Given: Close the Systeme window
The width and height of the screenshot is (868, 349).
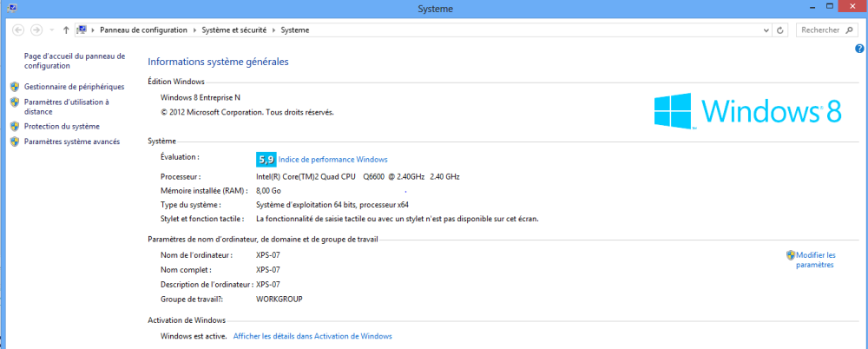Looking at the screenshot, I should [x=853, y=6].
